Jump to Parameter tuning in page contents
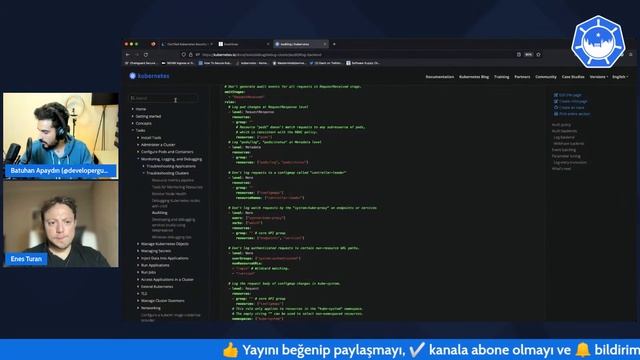640x360 pixels. (x=566, y=156)
